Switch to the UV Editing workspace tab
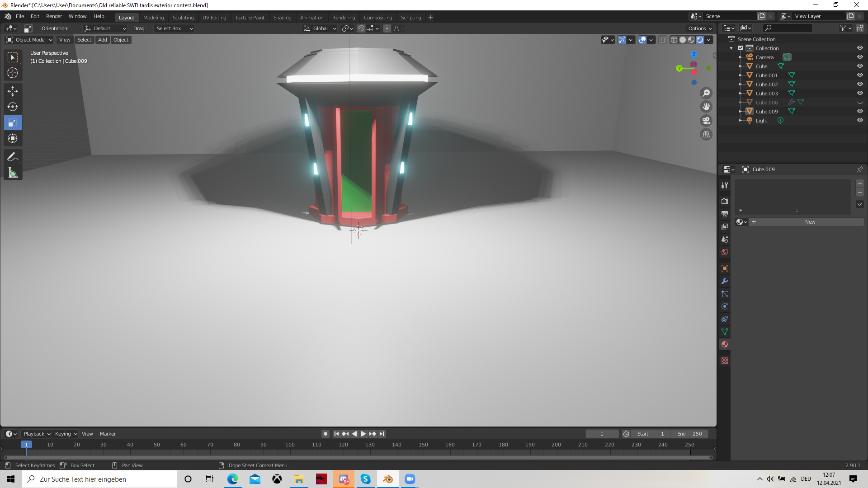The width and height of the screenshot is (868, 488). (214, 18)
